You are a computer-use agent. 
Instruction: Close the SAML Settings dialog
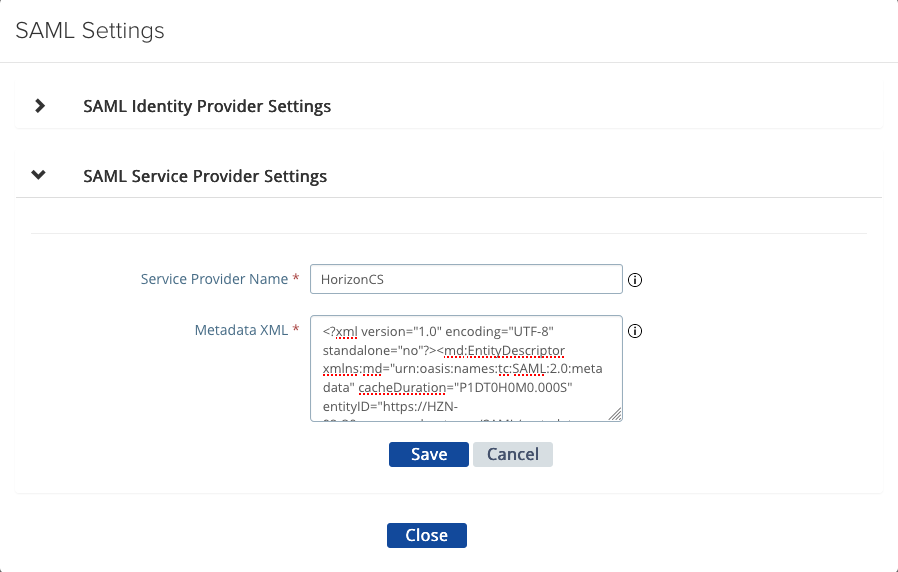[426, 535]
